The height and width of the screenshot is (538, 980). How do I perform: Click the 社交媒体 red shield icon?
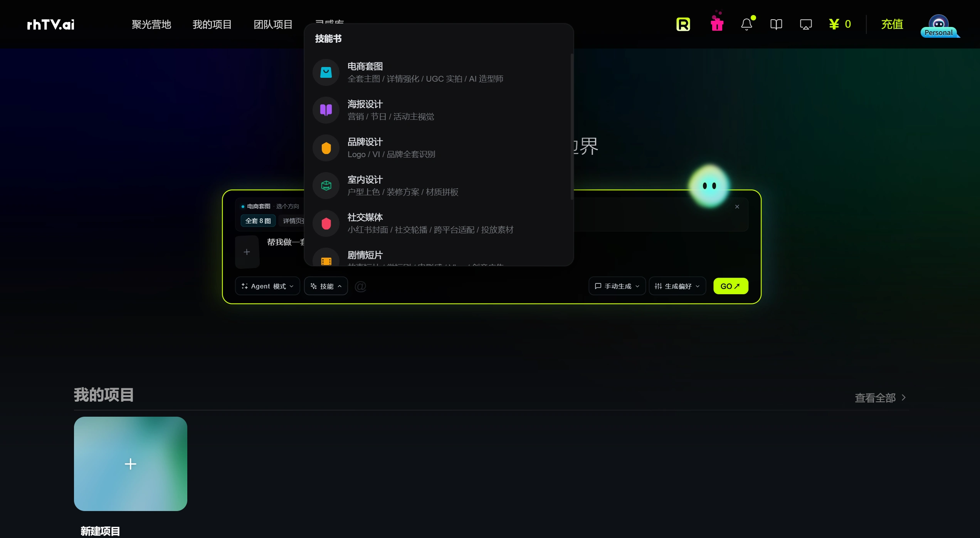(326, 223)
